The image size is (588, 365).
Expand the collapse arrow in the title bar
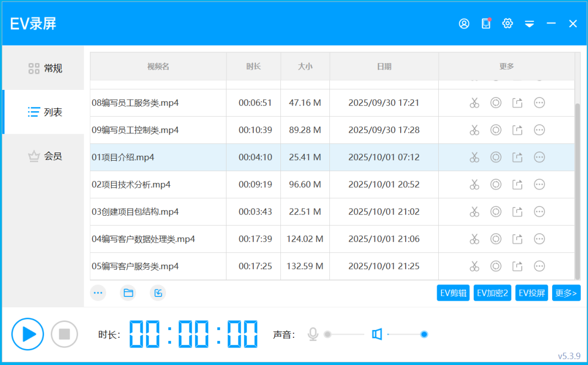[x=529, y=23]
